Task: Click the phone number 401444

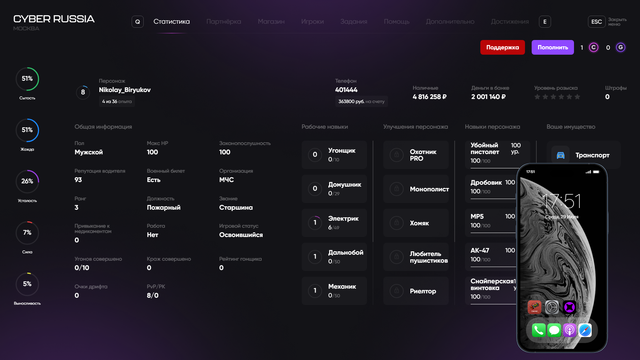Action: [346, 90]
